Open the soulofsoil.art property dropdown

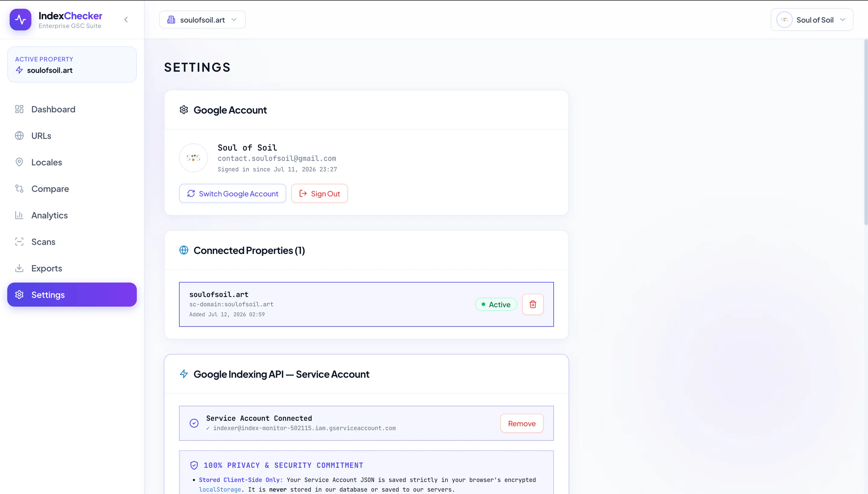[x=202, y=20]
